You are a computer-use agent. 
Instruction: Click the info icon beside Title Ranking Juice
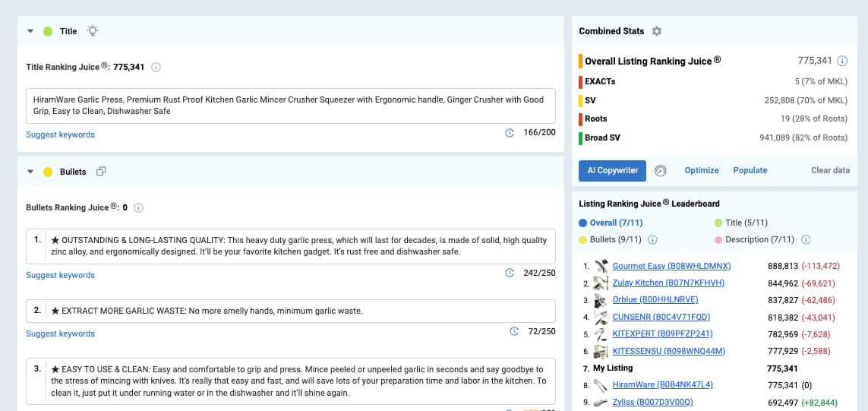pos(156,67)
